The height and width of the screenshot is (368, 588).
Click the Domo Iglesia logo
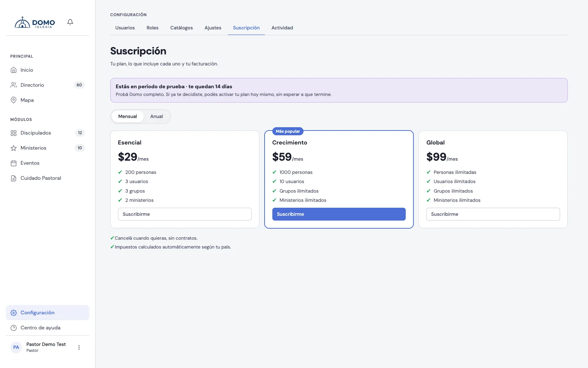point(35,22)
